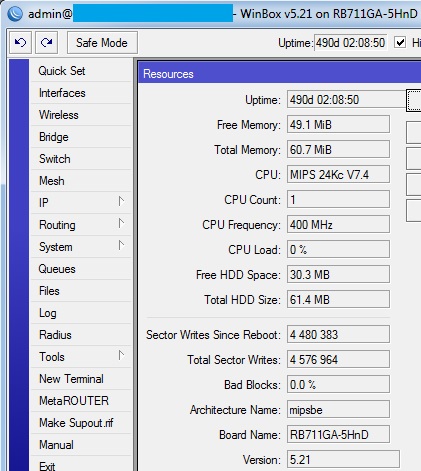Screen dimensions: 421x471
Task: Click Total Sector Writes value
Action: point(338,359)
